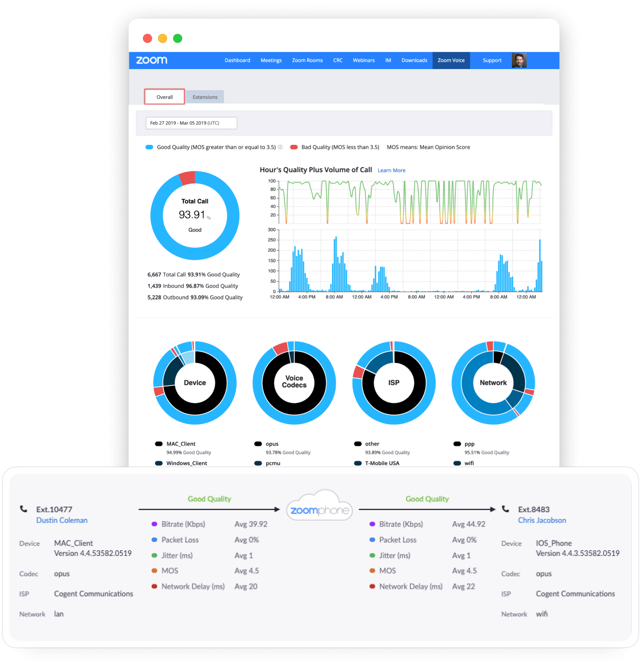Click the Total Call donut chart center
The height and width of the screenshot is (669, 644).
click(195, 215)
